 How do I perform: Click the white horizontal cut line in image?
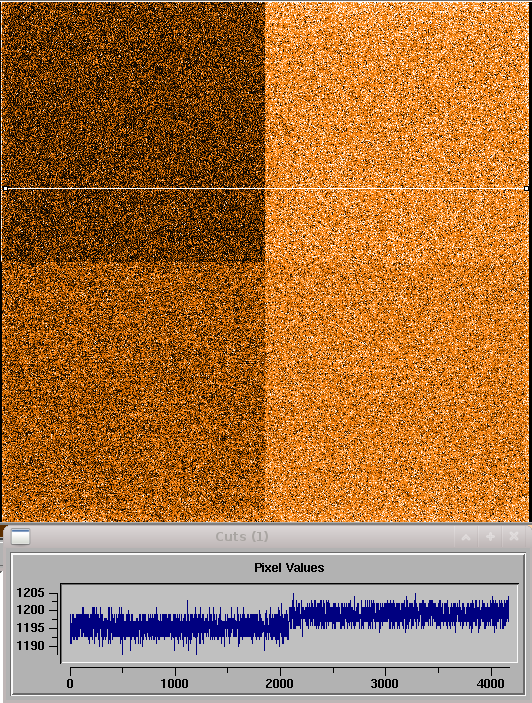[266, 189]
